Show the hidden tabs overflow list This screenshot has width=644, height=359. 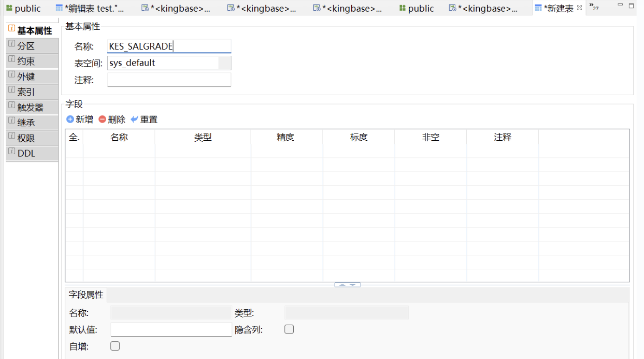[x=593, y=6]
